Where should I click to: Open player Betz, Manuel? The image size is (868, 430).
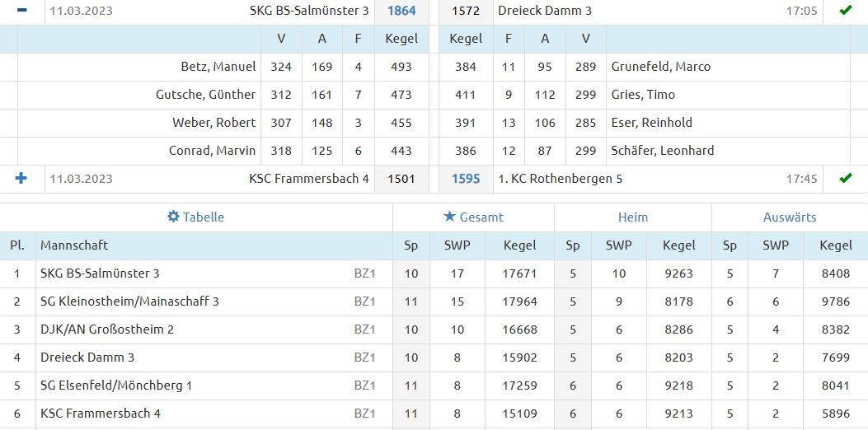point(218,67)
